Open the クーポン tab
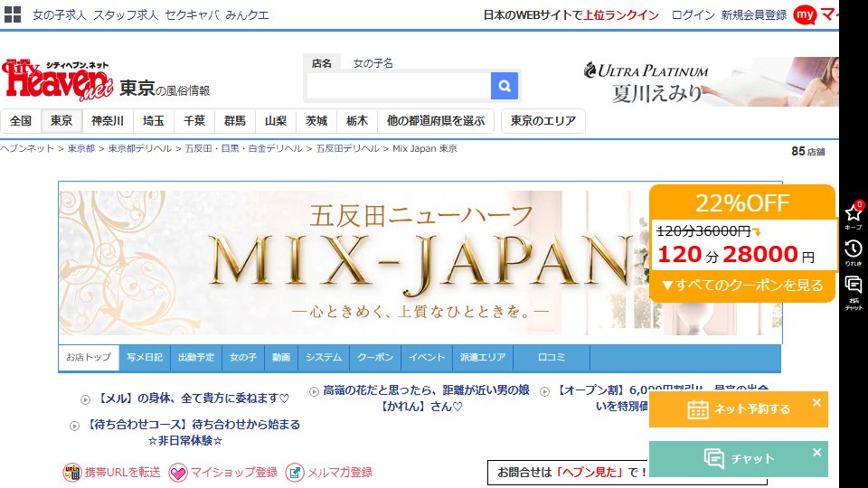Image resolution: width=868 pixels, height=488 pixels. 375,358
